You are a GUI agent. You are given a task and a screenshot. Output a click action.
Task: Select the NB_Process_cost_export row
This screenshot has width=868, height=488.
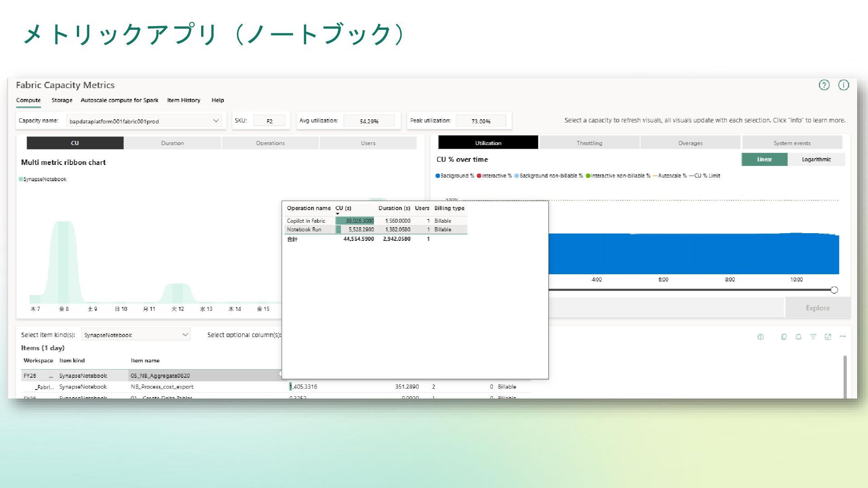pyautogui.click(x=276, y=387)
